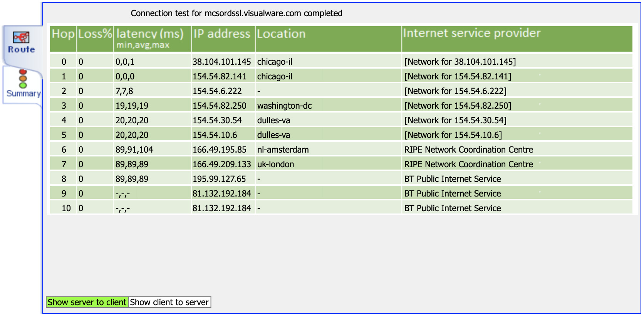Viewport: 644px width, 316px height.
Task: Sort by the Hop column header
Action: pos(63,34)
